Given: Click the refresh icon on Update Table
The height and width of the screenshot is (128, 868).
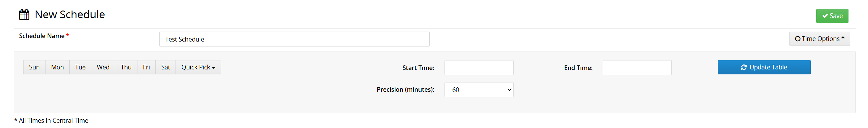Looking at the screenshot, I should coord(744,68).
